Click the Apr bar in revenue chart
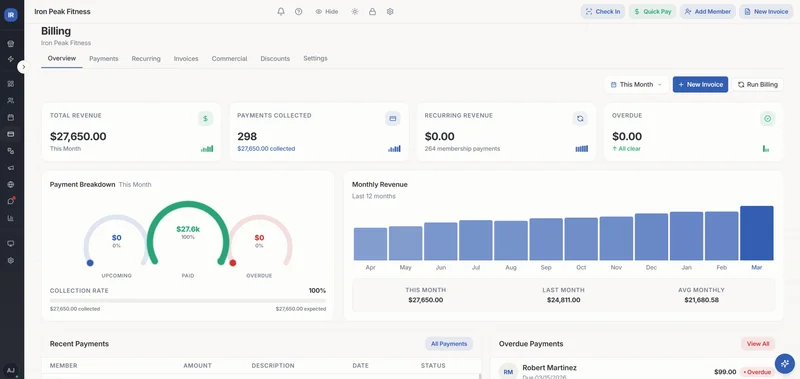The height and width of the screenshot is (379, 800). [370, 244]
